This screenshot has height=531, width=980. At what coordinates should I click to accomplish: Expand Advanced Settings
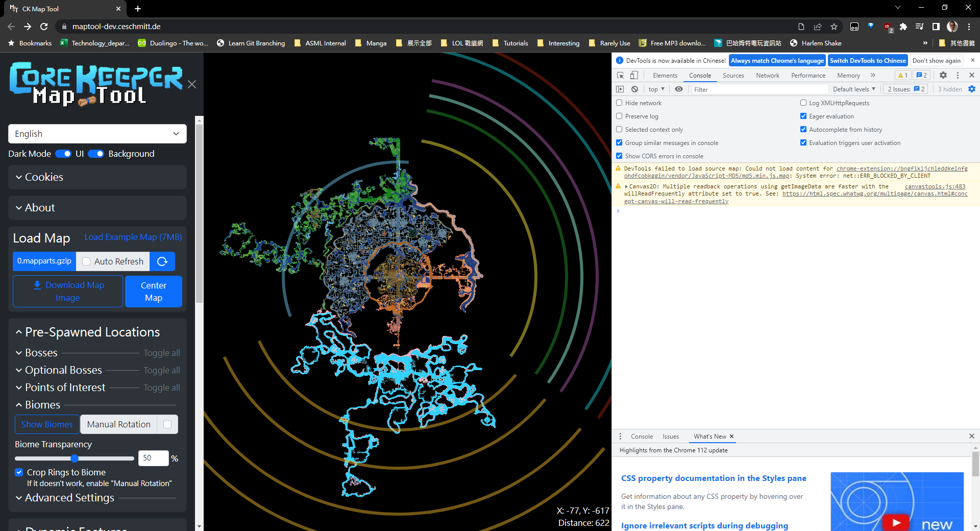tap(69, 497)
